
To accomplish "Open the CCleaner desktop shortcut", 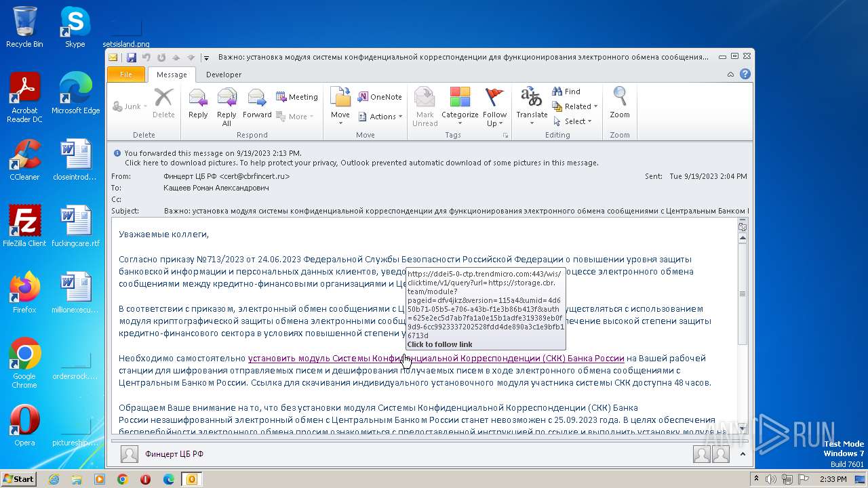I will point(24,159).
